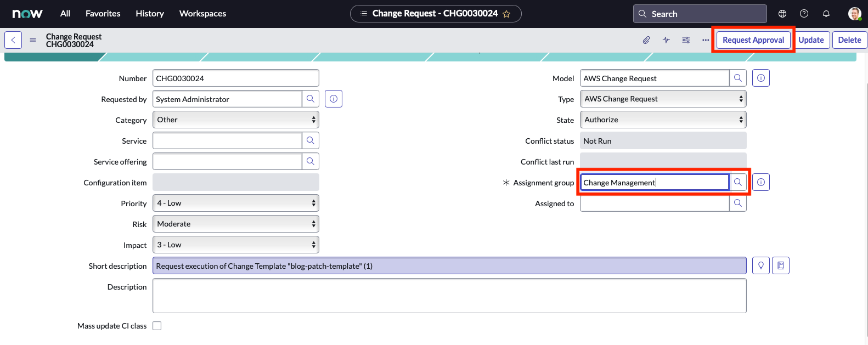Look up Service offering using magnifier icon

[311, 161]
